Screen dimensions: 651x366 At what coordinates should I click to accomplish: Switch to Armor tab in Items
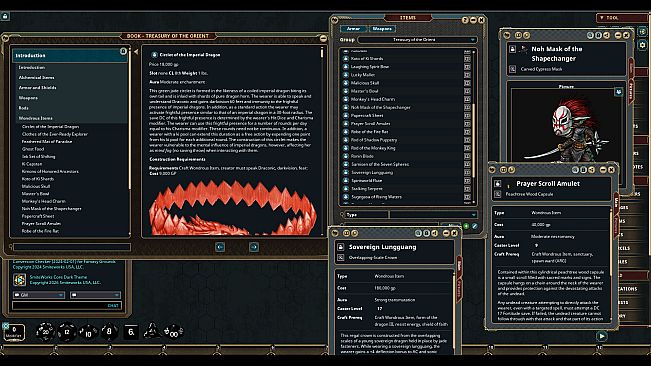coord(353,29)
